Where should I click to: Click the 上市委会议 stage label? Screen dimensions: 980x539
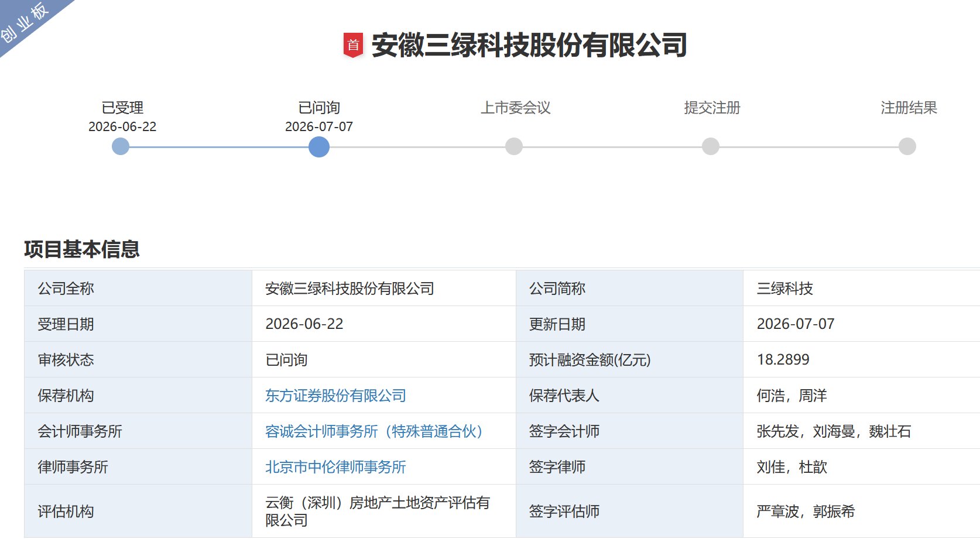point(516,108)
